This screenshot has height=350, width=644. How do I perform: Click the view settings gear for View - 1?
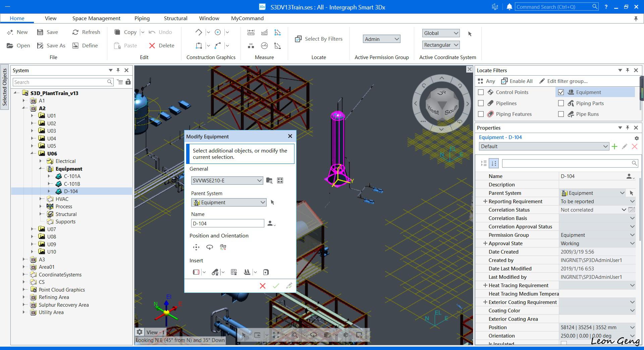140,332
